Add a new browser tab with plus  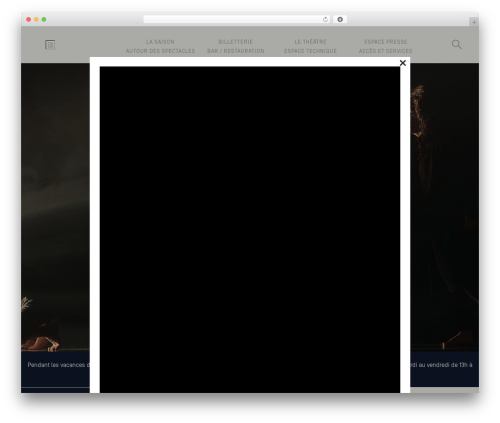(474, 22)
